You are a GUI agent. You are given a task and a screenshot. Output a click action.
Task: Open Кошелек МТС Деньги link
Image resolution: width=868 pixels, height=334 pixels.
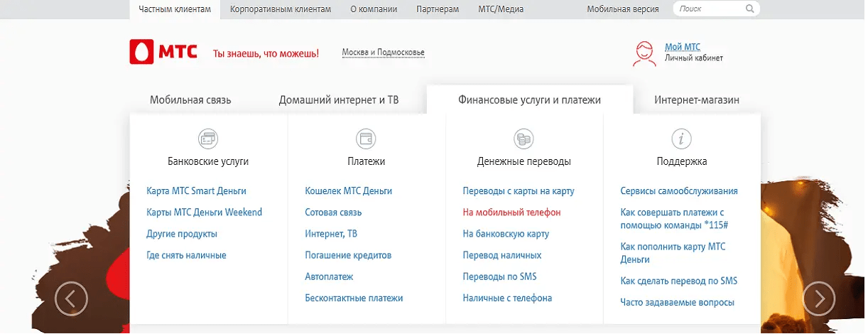[348, 191]
